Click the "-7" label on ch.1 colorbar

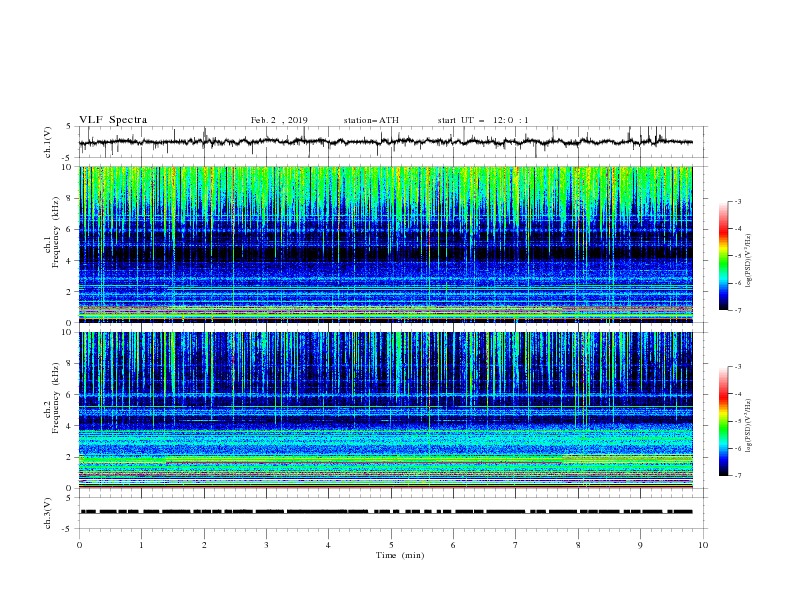[737, 310]
